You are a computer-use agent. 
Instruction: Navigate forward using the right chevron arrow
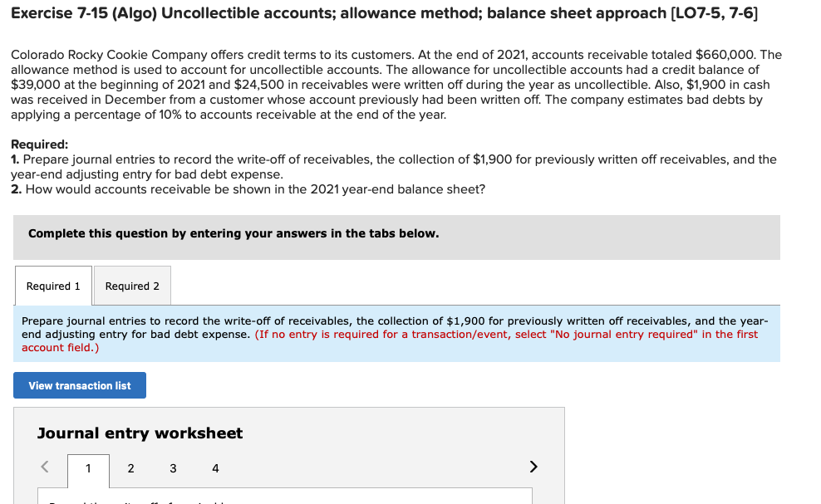tap(533, 467)
